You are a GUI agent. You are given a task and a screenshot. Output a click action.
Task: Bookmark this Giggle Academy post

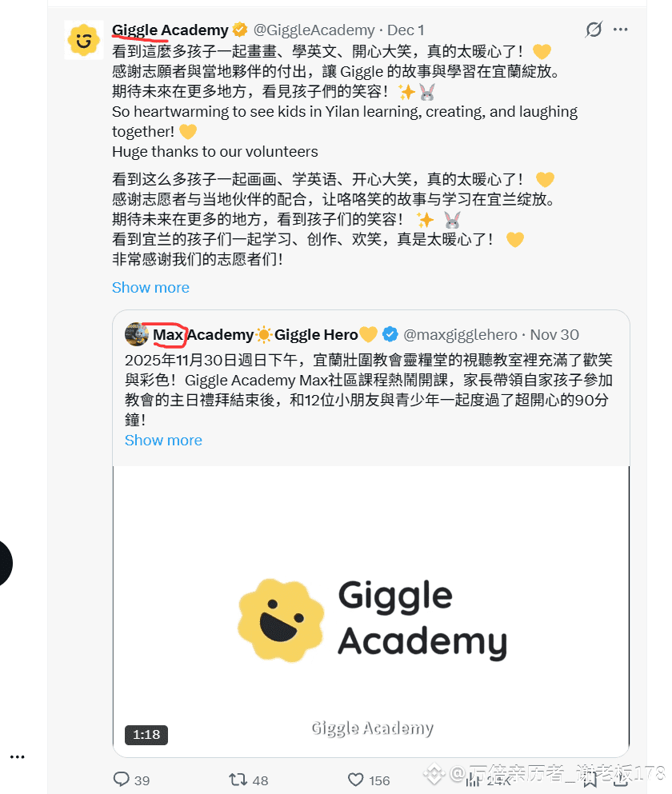click(589, 780)
